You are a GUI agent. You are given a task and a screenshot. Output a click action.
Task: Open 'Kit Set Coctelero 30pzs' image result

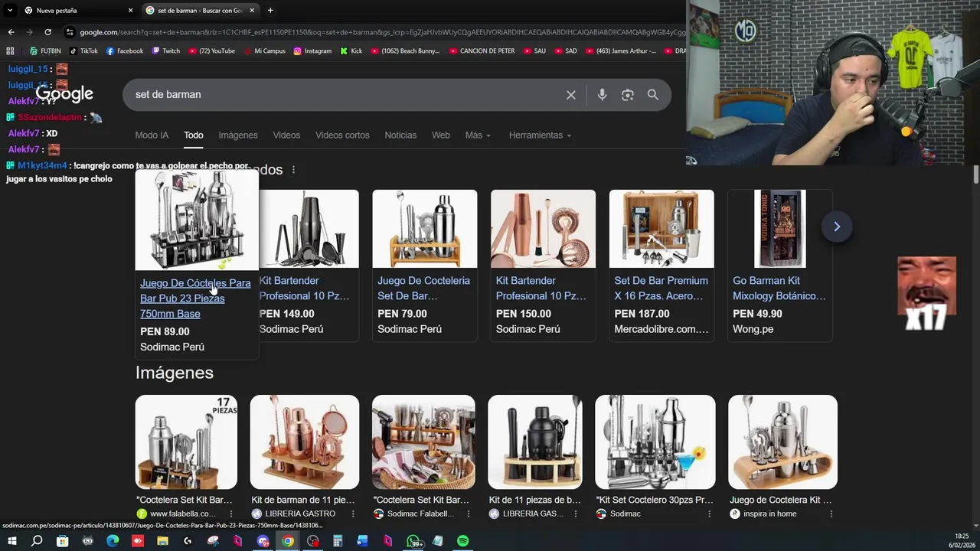pos(655,442)
